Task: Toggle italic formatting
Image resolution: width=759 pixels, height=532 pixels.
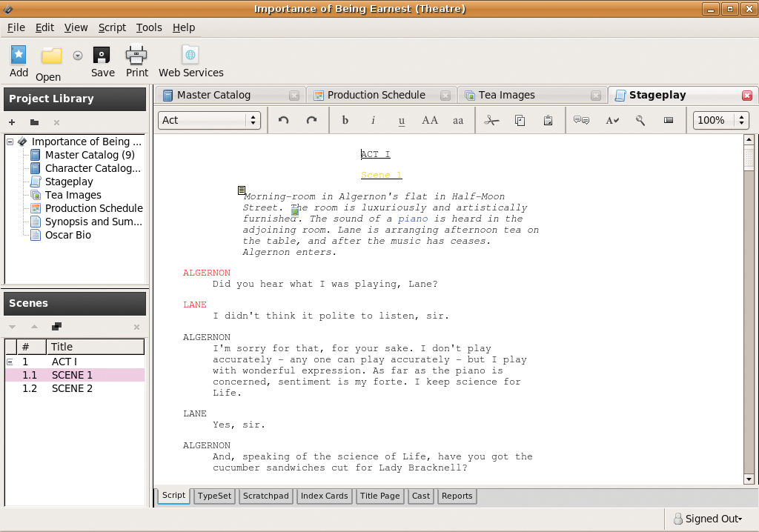Action: [x=374, y=120]
